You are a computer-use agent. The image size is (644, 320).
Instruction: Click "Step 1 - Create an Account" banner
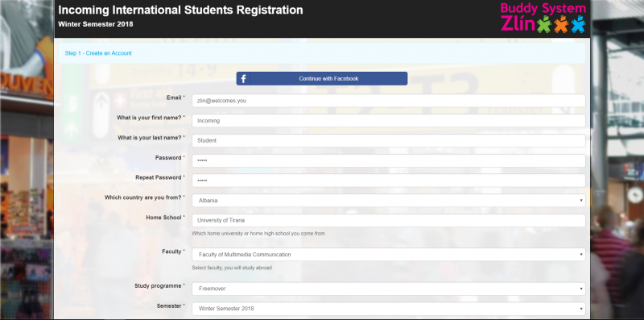pos(322,53)
